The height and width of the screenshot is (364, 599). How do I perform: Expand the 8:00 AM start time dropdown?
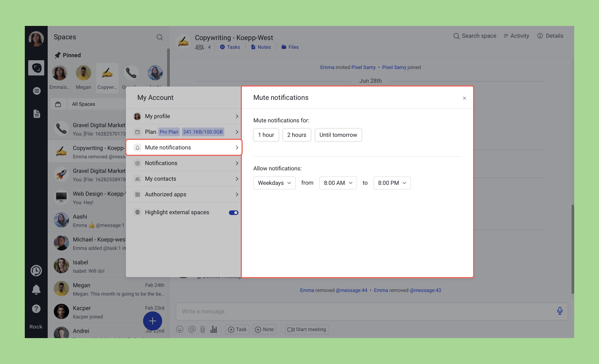[338, 183]
